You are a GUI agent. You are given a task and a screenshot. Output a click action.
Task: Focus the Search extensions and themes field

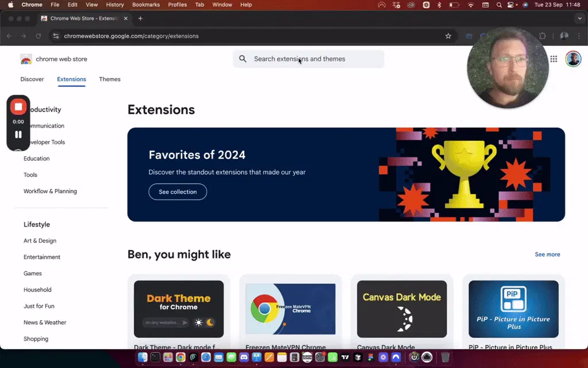(308, 59)
